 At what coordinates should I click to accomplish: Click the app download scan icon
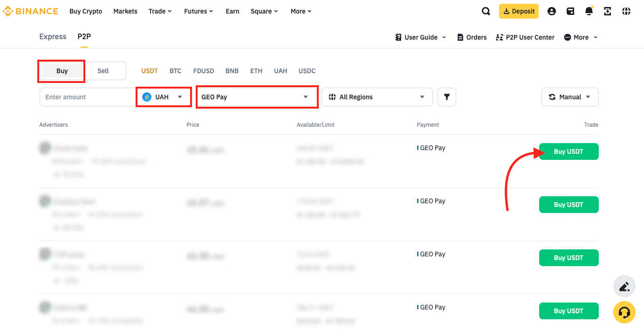click(x=608, y=11)
